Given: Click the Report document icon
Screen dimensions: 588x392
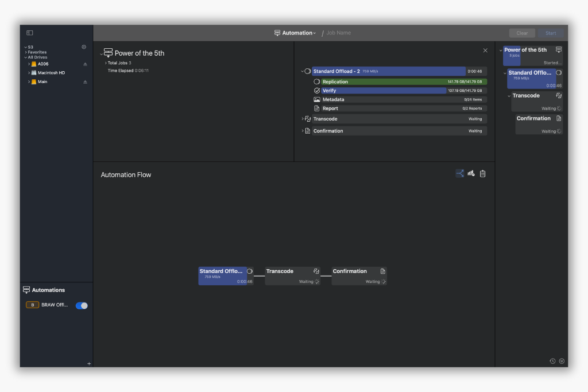Looking at the screenshot, I should coord(317,108).
